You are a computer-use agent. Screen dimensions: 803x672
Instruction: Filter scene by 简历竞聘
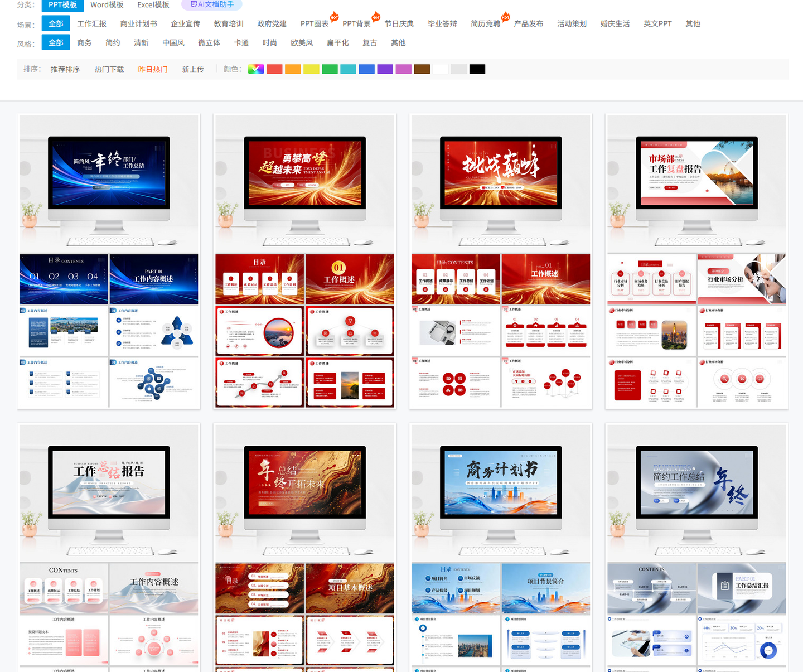coord(485,24)
